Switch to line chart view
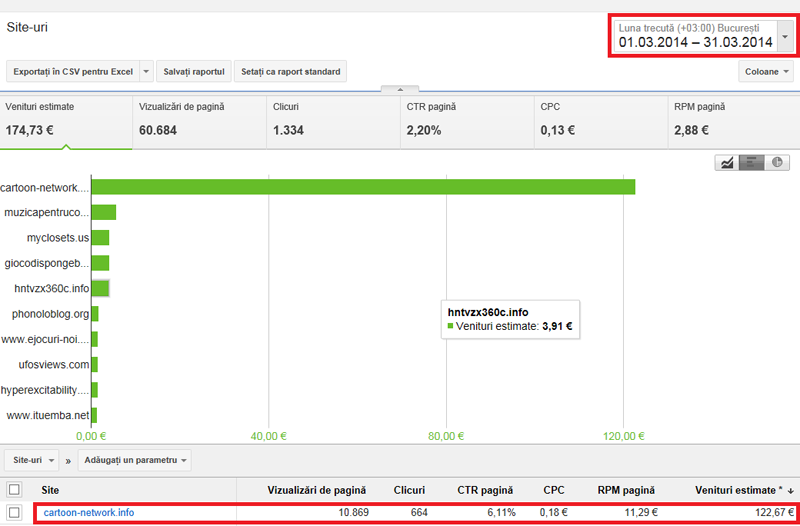The height and width of the screenshot is (526, 800). (x=727, y=163)
